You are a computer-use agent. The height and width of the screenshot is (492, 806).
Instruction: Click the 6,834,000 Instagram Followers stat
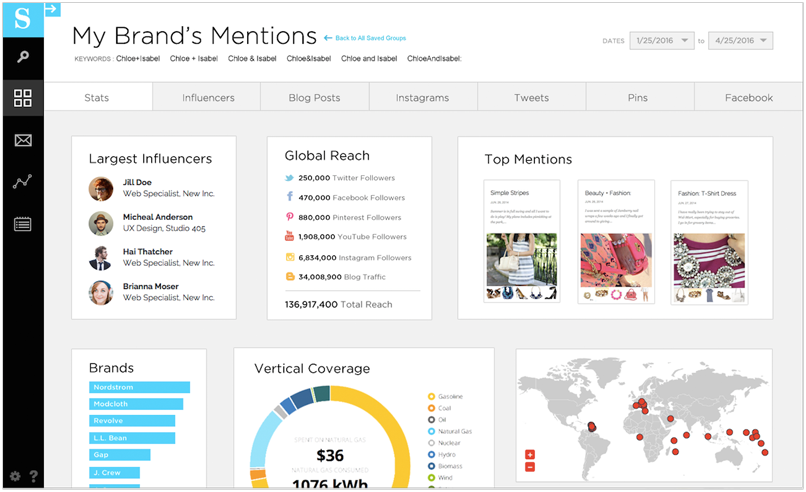(x=355, y=258)
